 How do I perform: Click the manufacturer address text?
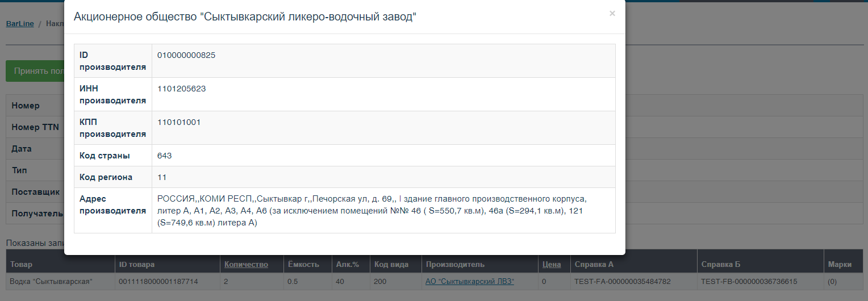coord(372,211)
